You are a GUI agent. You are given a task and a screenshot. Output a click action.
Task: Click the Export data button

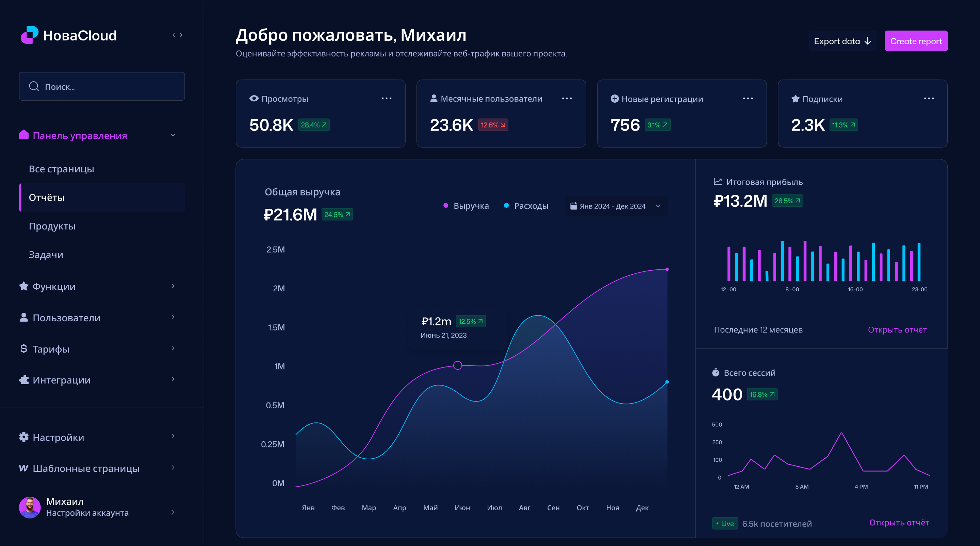(x=842, y=41)
